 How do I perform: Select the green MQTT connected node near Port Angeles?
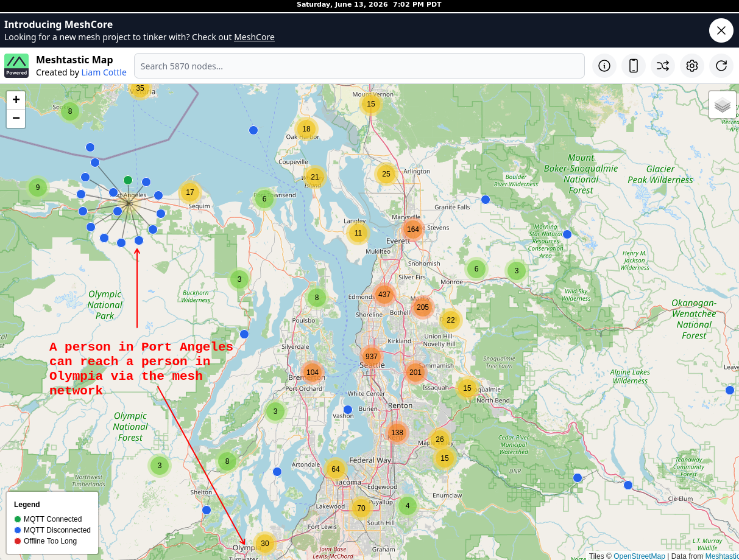[128, 180]
